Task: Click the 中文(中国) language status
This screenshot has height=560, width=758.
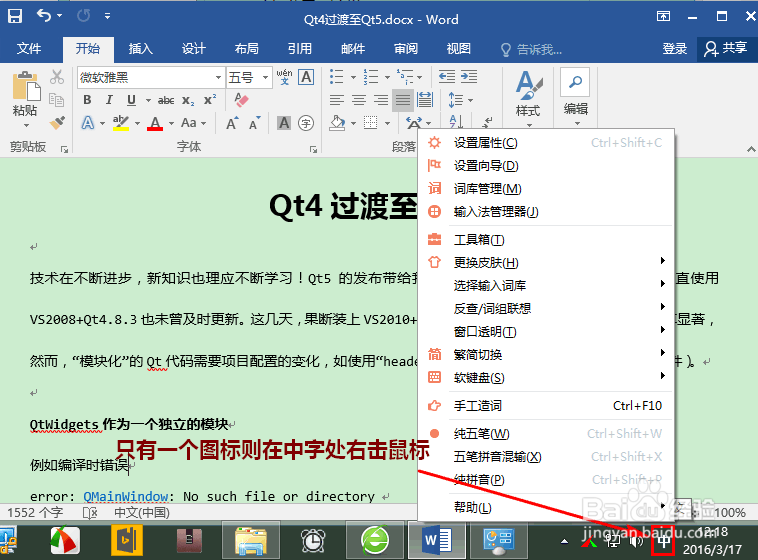Action: coord(142,513)
